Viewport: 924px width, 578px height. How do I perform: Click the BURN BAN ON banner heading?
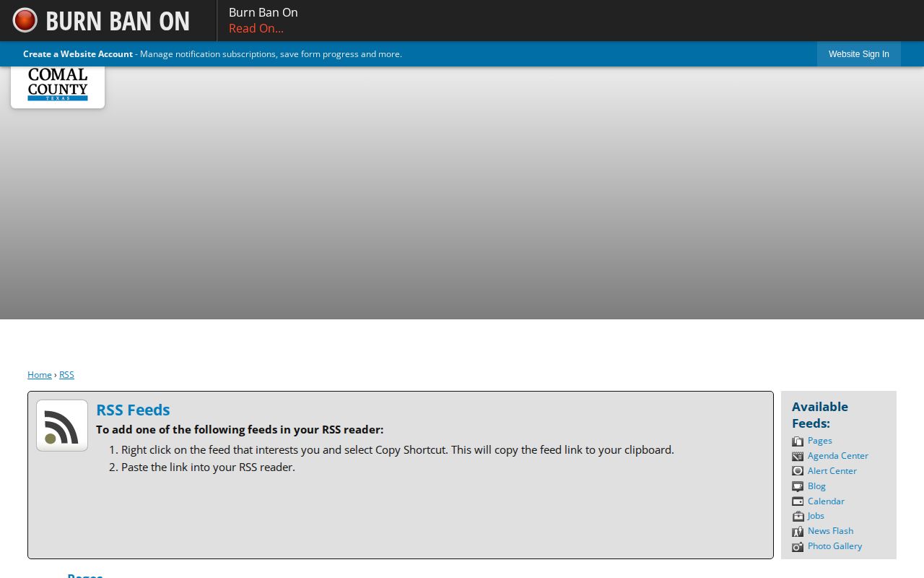pyautogui.click(x=118, y=21)
